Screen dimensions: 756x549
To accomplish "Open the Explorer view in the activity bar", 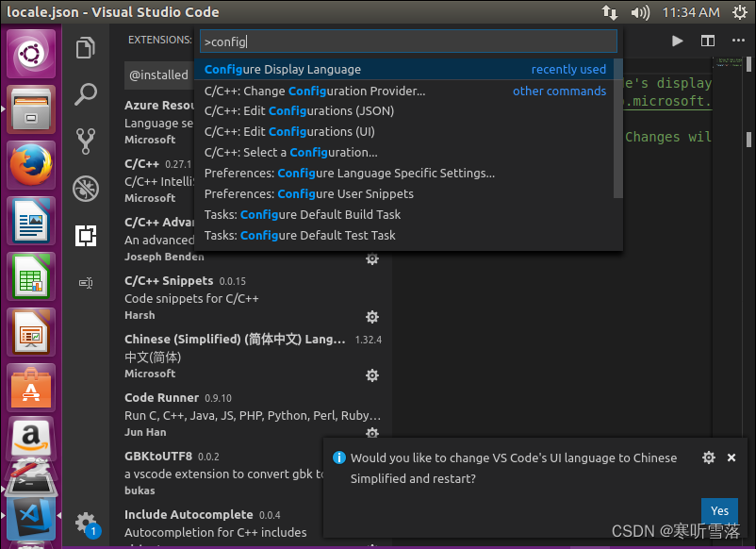I will (x=86, y=47).
